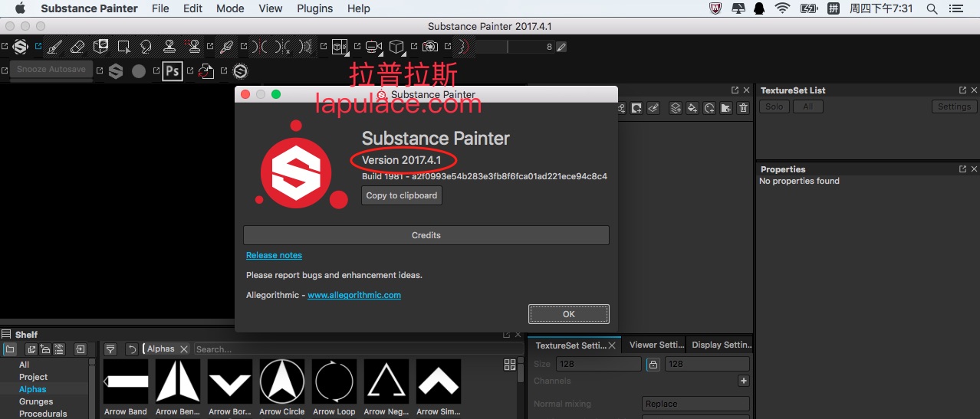
Task: Select Grunges category in Shelf
Action: click(x=36, y=401)
